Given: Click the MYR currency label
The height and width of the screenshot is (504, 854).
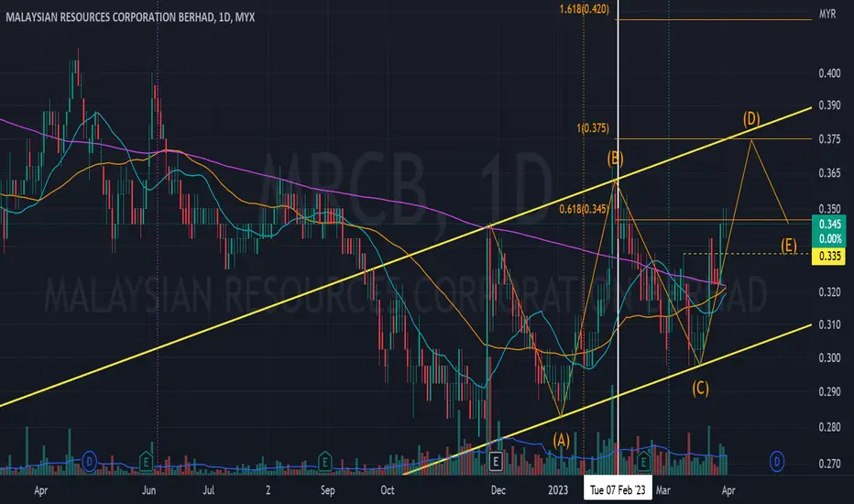Looking at the screenshot, I should (827, 14).
